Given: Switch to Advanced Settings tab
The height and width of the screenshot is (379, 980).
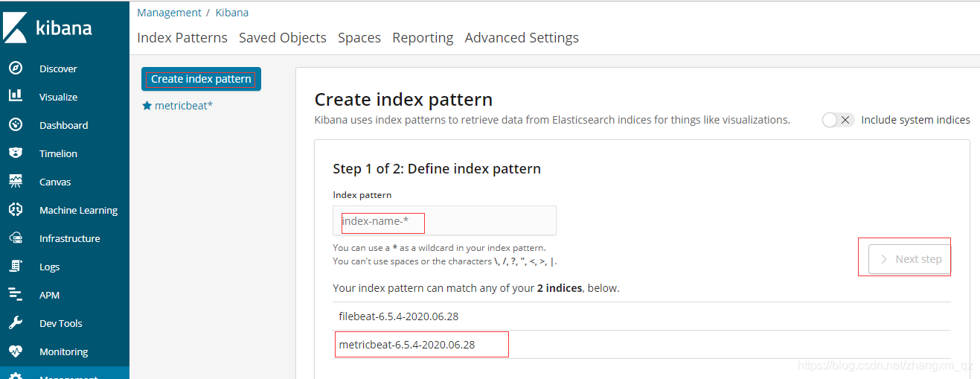Looking at the screenshot, I should click(522, 38).
